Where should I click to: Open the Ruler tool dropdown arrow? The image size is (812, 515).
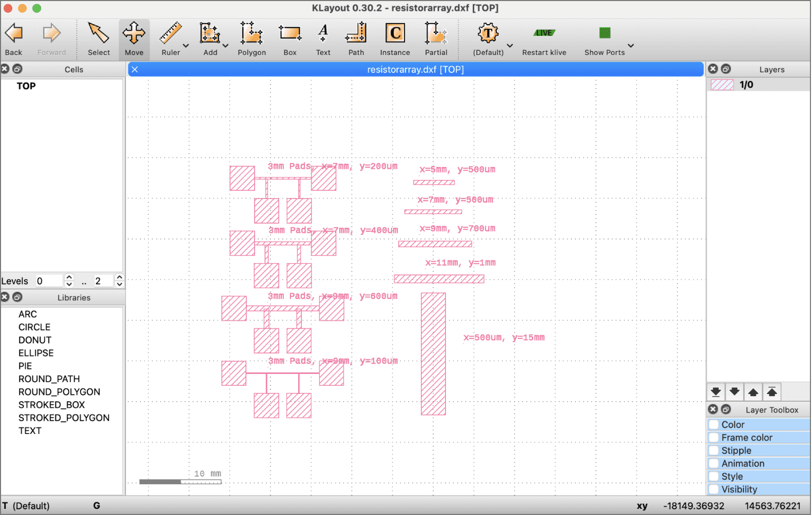click(186, 46)
